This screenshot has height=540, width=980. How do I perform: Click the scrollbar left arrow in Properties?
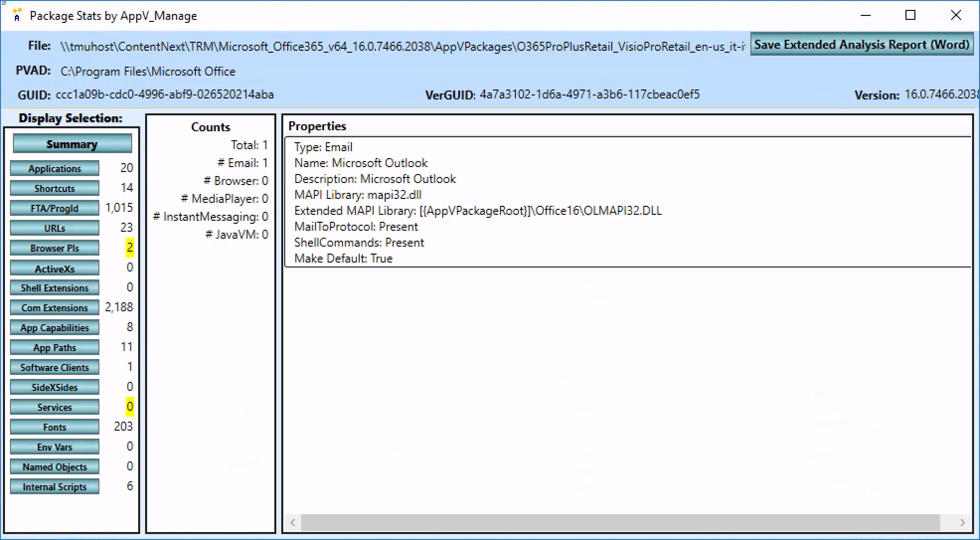point(293,523)
